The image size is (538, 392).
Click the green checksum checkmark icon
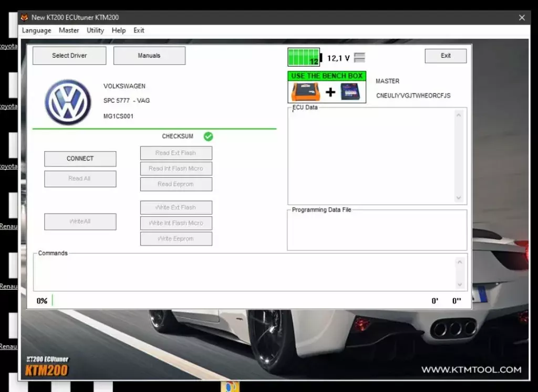tap(208, 136)
